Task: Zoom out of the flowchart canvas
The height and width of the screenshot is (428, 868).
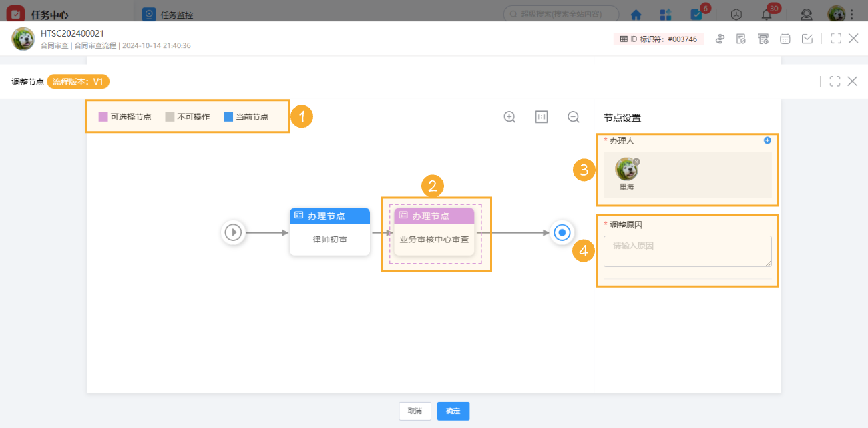Action: click(573, 116)
